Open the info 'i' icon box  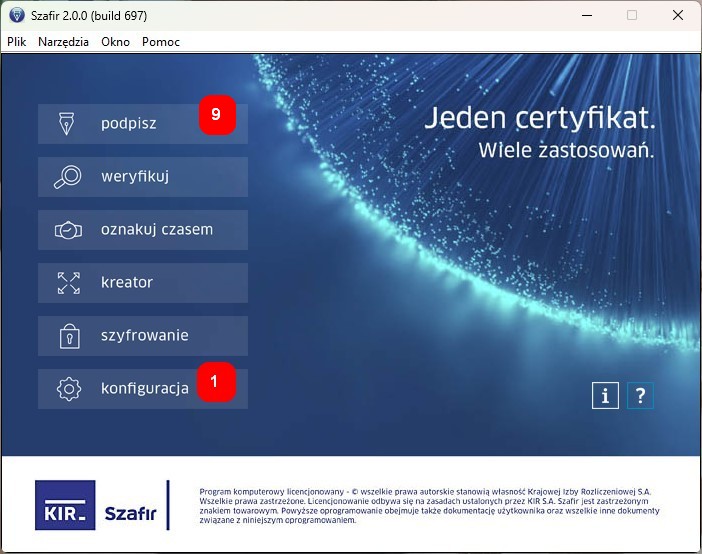click(x=605, y=395)
